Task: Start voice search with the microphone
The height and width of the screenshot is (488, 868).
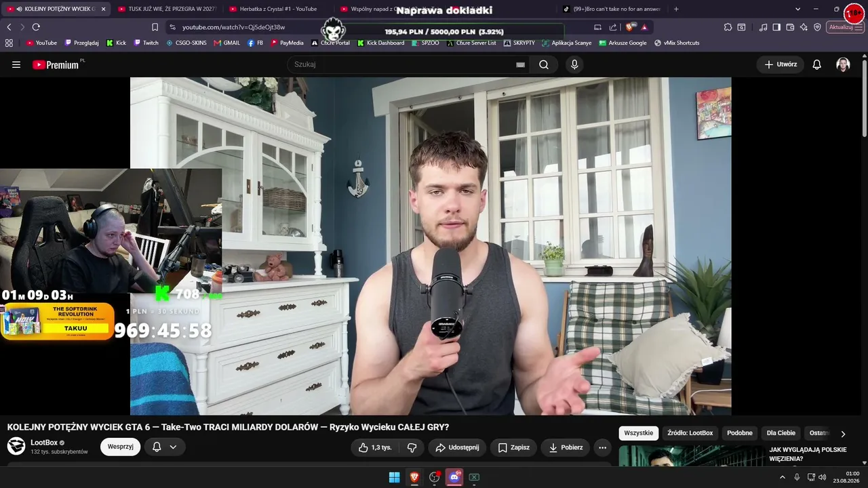Action: (574, 64)
